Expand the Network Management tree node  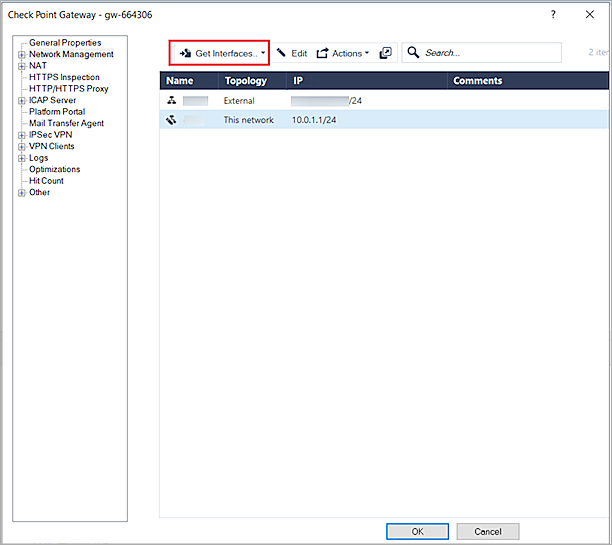click(22, 55)
